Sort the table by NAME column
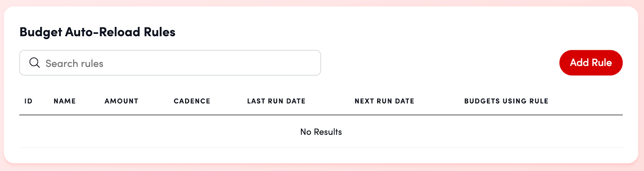Image resolution: width=644 pixels, height=171 pixels. pos(64,101)
